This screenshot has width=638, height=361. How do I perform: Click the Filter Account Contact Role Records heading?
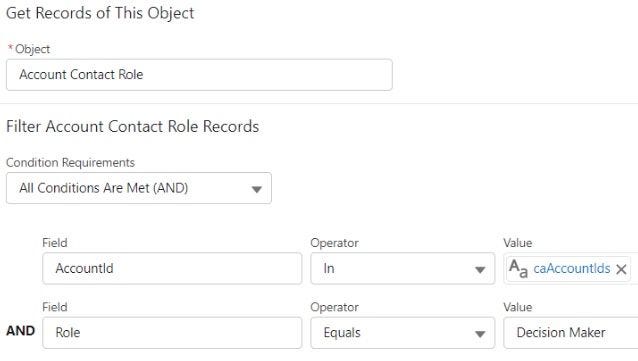point(133,127)
